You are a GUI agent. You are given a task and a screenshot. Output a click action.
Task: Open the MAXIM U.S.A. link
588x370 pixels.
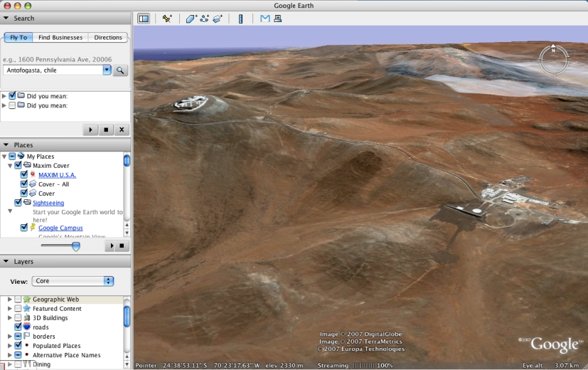coord(57,175)
